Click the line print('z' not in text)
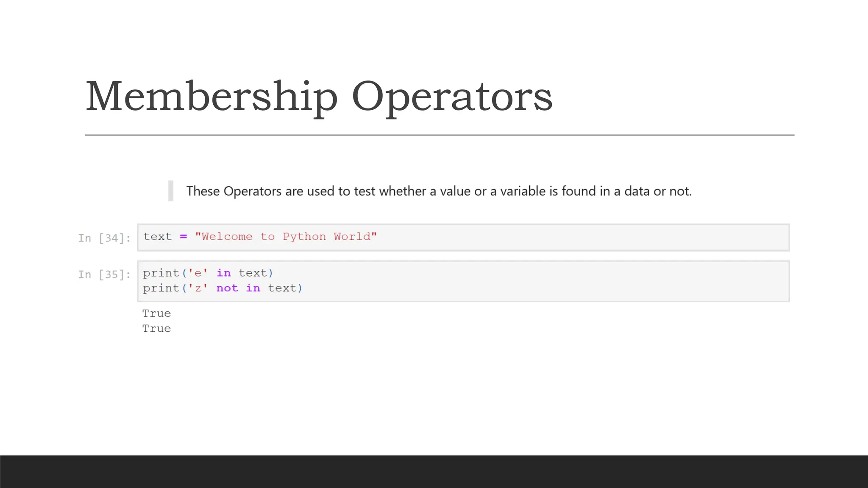Viewport: 868px width, 488px height. [223, 288]
